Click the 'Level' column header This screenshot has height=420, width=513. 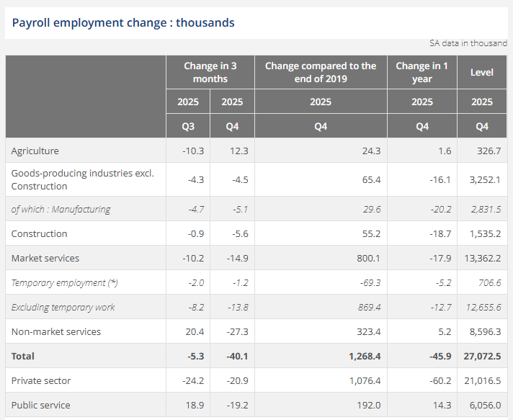point(481,72)
